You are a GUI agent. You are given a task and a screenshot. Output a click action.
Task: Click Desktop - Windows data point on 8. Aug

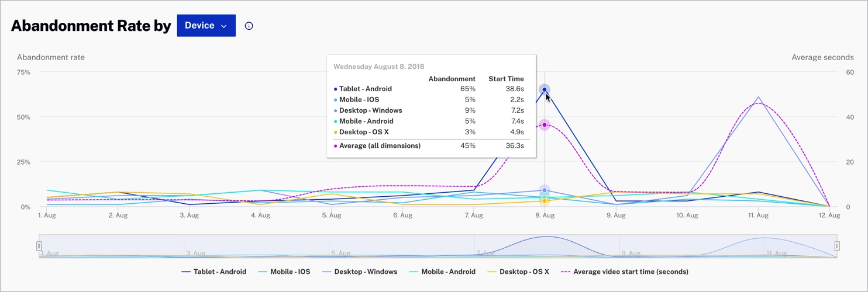click(x=545, y=190)
